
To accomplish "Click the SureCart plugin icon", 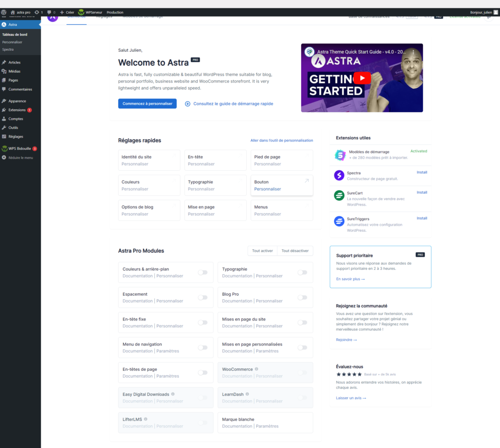I will tap(339, 196).
